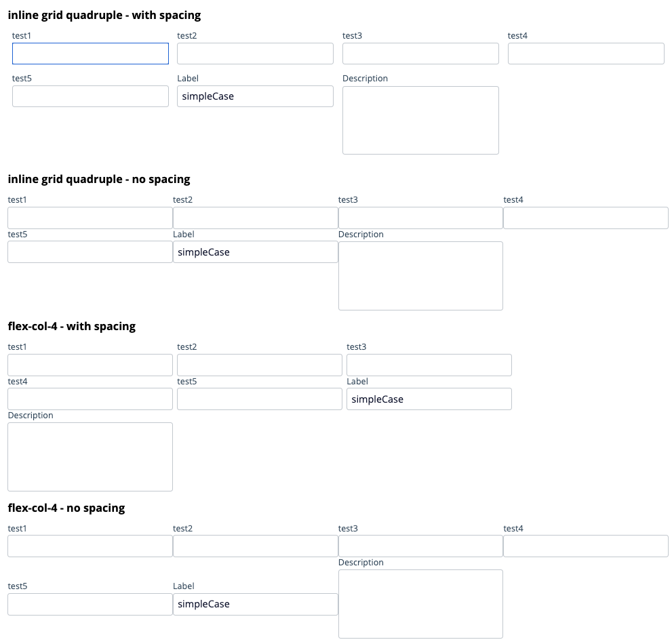
Task: Click the 'flex-col-4 - with spacing' heading
Action: pyautogui.click(x=72, y=327)
